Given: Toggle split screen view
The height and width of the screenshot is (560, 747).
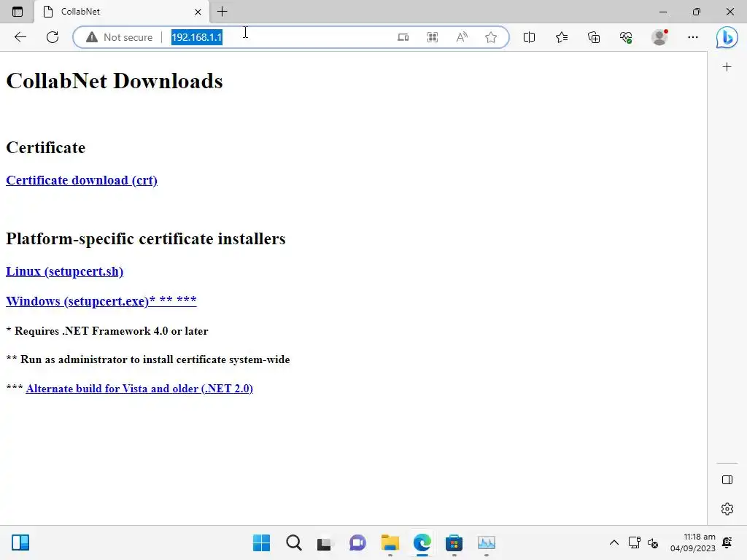Looking at the screenshot, I should tap(529, 37).
